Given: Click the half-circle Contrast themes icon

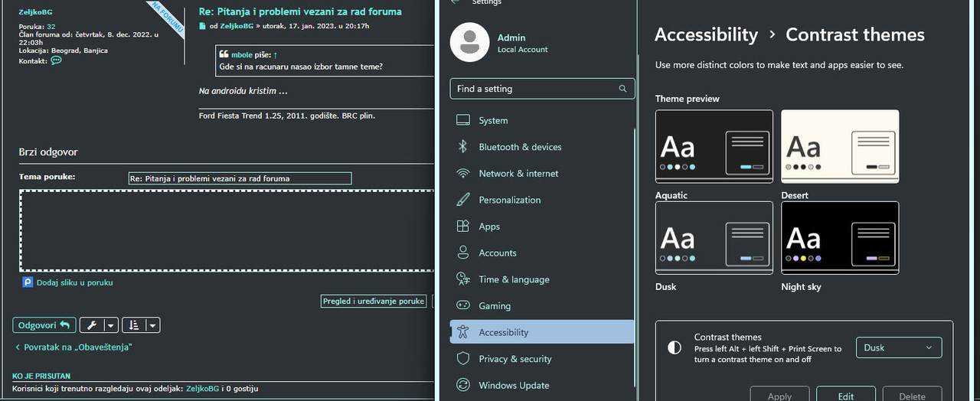Looking at the screenshot, I should tap(675, 347).
